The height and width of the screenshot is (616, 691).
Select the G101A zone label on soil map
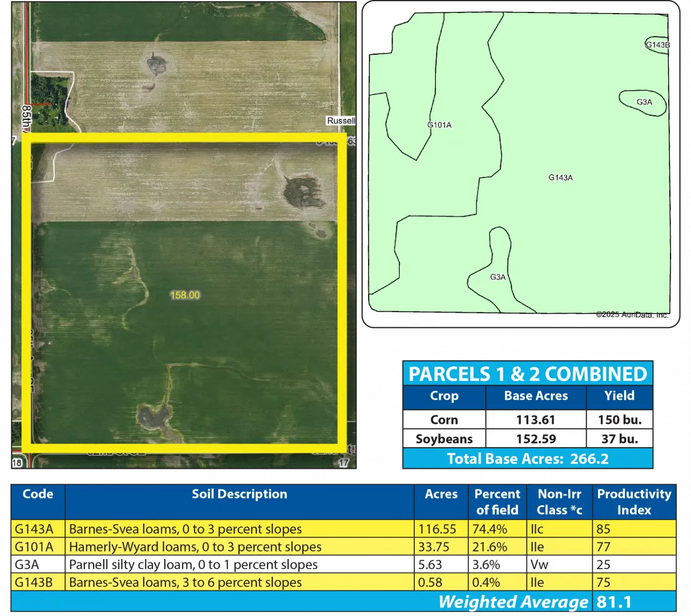click(x=439, y=125)
